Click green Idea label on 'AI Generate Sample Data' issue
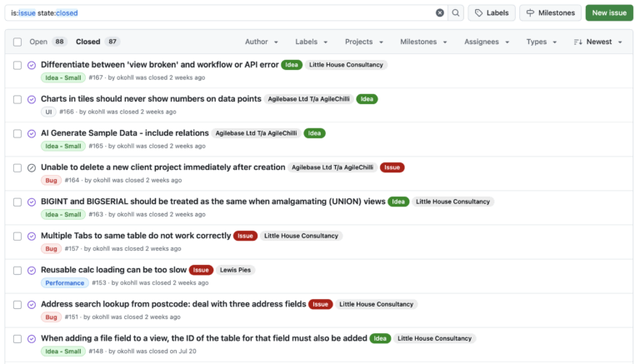This screenshot has width=640, height=364. 314,133
